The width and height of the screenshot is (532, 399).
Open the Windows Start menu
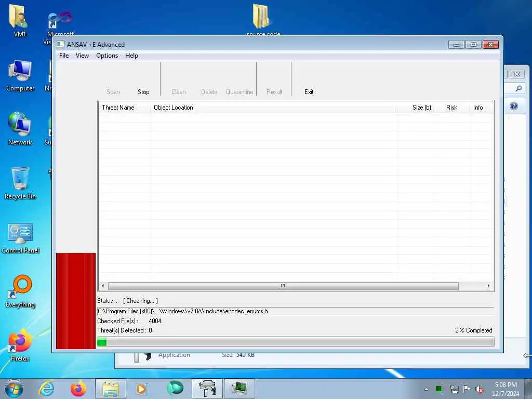pyautogui.click(x=14, y=389)
